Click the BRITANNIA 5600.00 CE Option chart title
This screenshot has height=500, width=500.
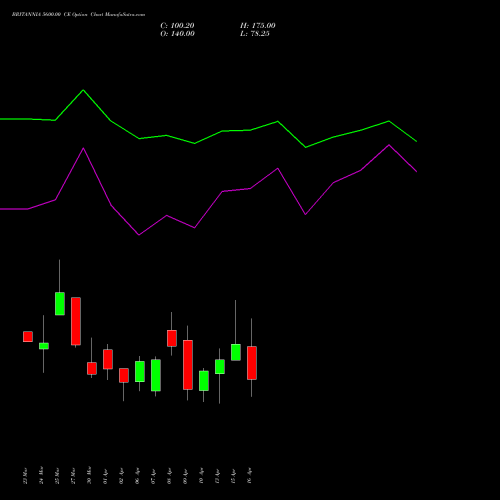[78, 15]
